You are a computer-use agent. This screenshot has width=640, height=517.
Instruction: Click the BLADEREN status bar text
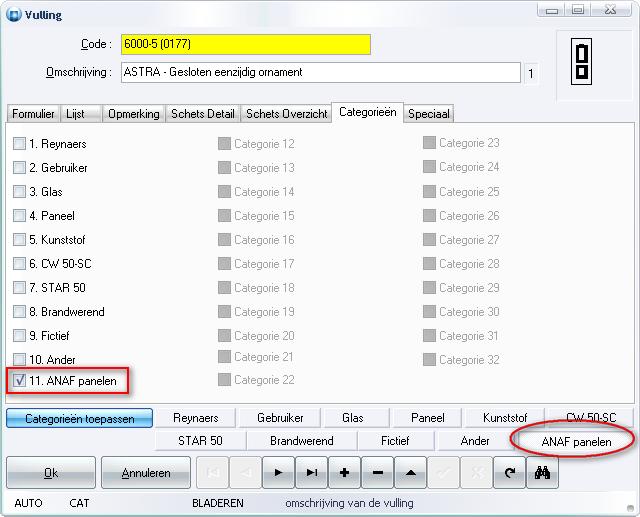click(218, 503)
